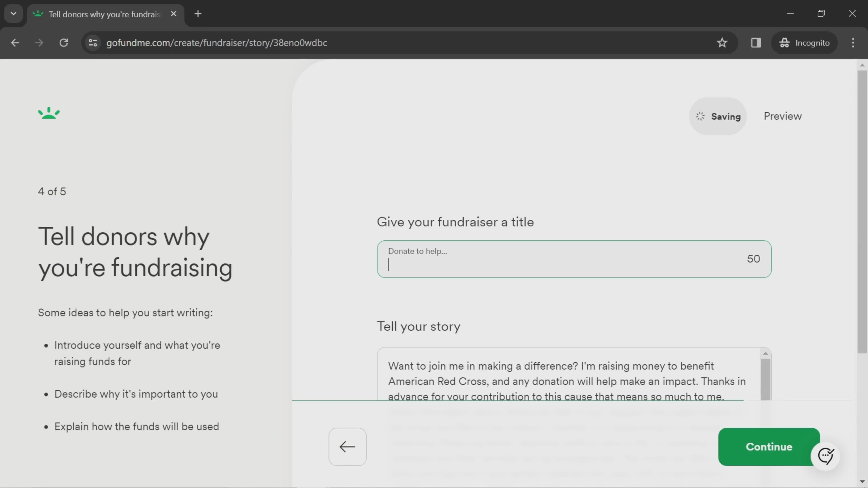Click the page vertical scrollbar
868x488 pixels.
pos(862,212)
